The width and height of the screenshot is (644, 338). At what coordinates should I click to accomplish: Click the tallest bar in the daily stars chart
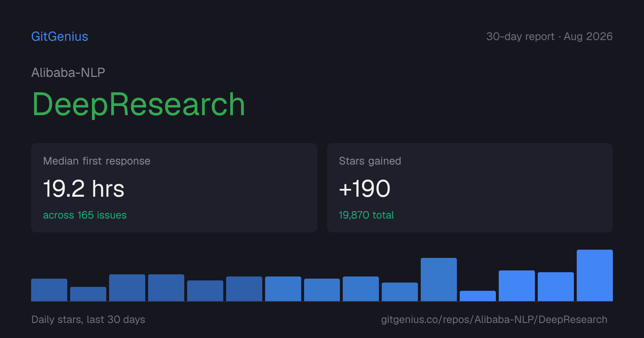pyautogui.click(x=595, y=275)
